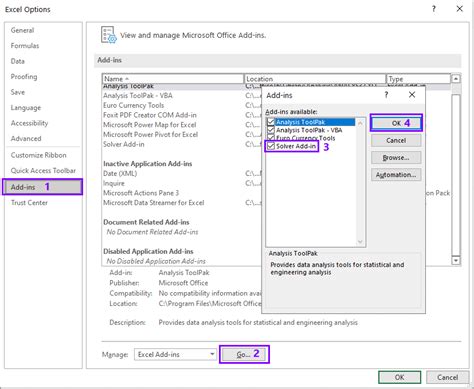Viewport: 474px width, 389px height.
Task: Select Microsoft Data Streamer for Excel row
Action: click(182, 203)
